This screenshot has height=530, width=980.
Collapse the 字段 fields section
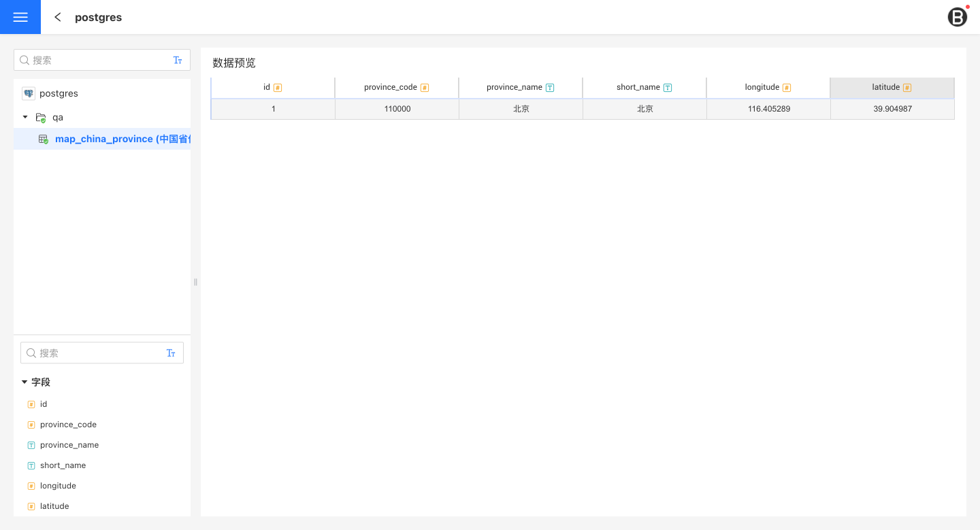pos(24,382)
